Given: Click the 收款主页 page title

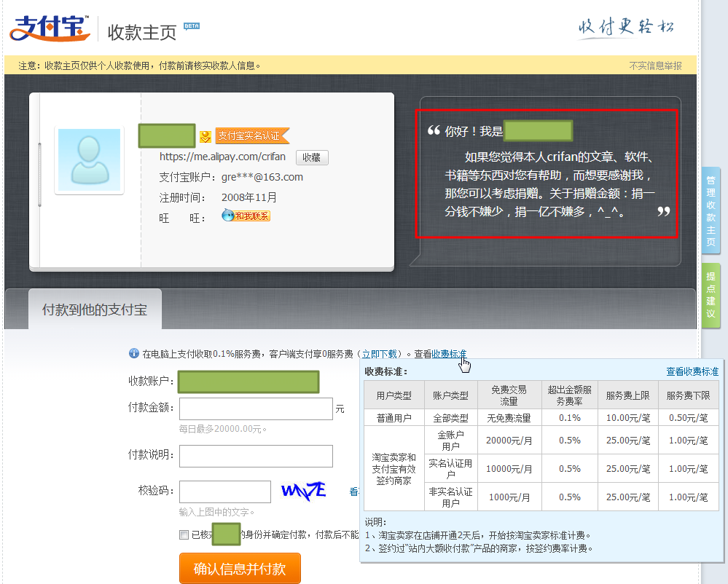Looking at the screenshot, I should (142, 33).
